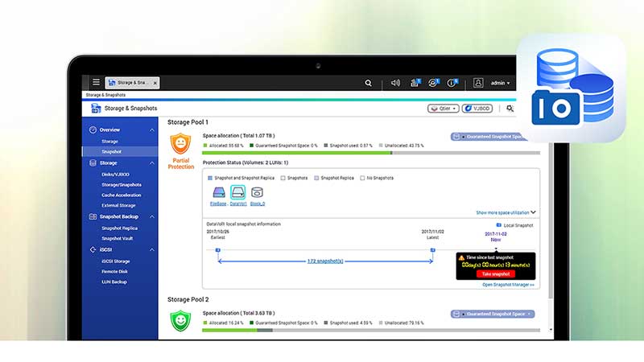Viewport: 644px width, 362px height.
Task: Open iSCSI Storage in sidebar
Action: [x=115, y=261]
